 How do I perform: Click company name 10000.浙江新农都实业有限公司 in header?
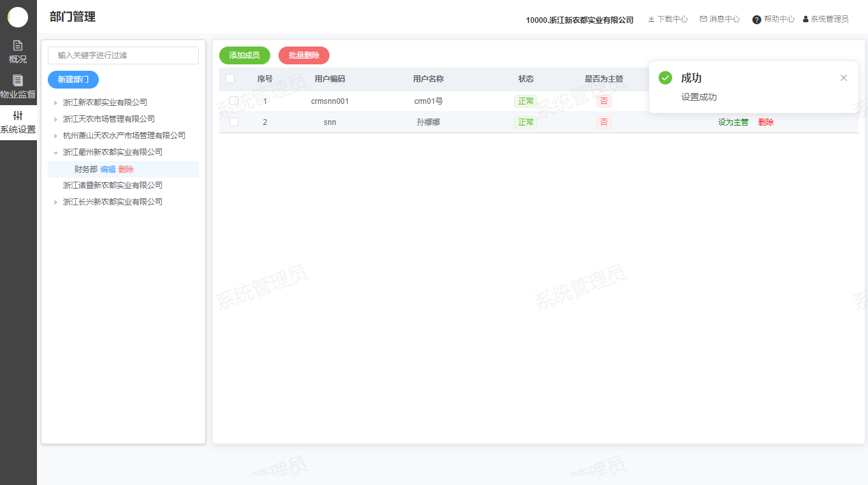click(580, 20)
